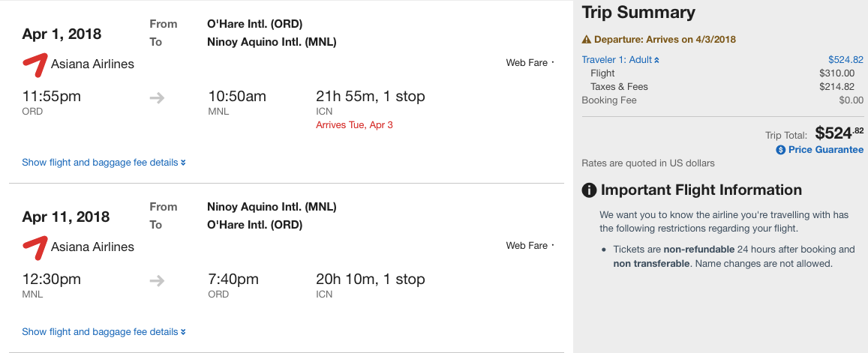Expand flight and baggage fee details for Apr 1

coord(104,163)
